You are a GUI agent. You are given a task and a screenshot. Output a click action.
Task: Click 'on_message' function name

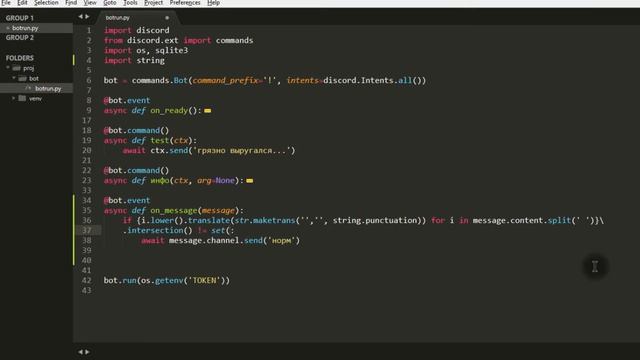[x=173, y=211]
